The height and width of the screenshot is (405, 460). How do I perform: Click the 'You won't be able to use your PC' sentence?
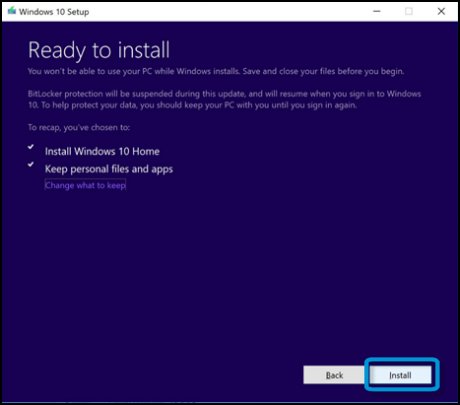(x=134, y=71)
